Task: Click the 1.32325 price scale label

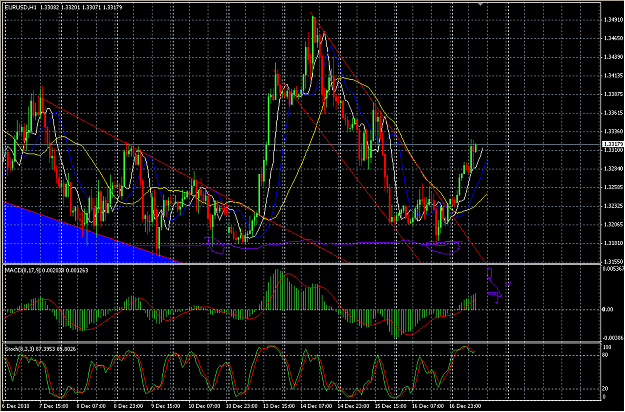Action: coord(612,206)
